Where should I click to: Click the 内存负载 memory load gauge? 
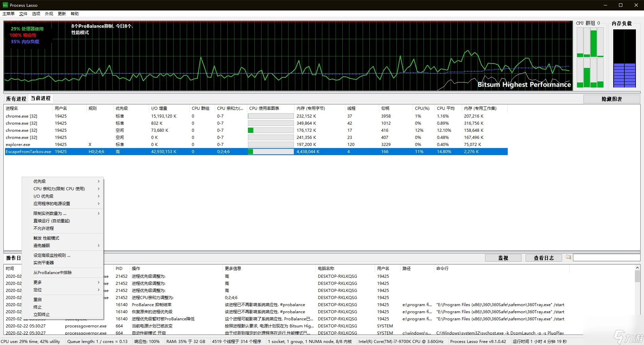[624, 58]
